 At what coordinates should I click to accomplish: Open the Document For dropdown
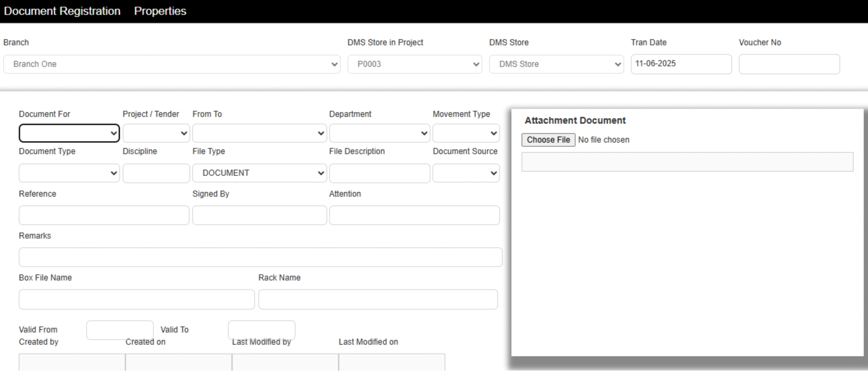point(69,133)
